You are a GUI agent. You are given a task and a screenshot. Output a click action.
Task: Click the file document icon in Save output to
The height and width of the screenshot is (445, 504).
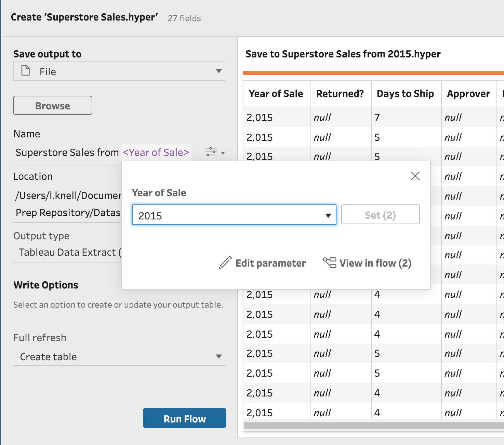[26, 71]
